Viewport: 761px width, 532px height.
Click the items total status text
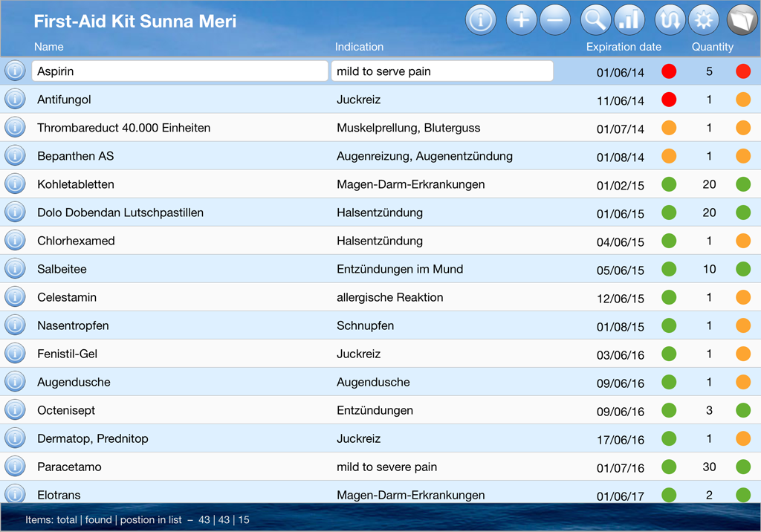click(137, 520)
